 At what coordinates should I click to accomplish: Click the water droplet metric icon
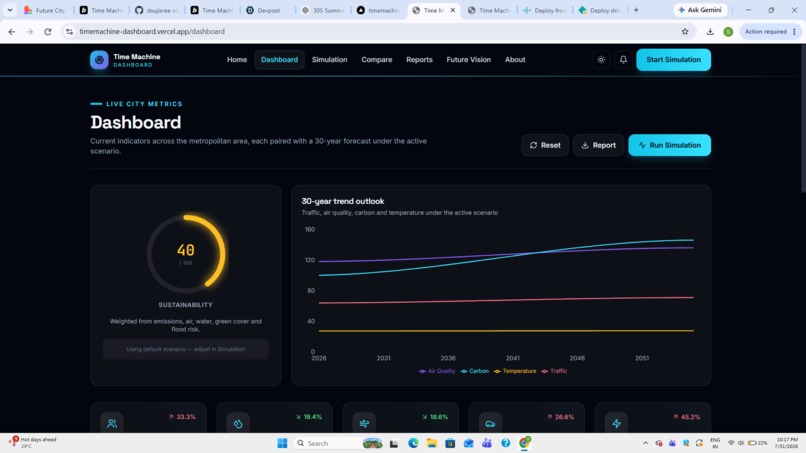tap(238, 424)
